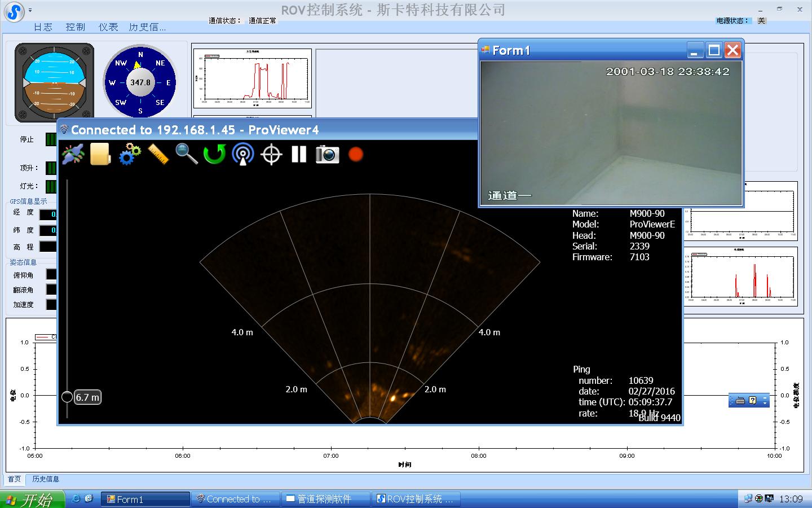This screenshot has width=812, height=508.
Task: Click the 经度 longitude value field
Action: [x=48, y=214]
